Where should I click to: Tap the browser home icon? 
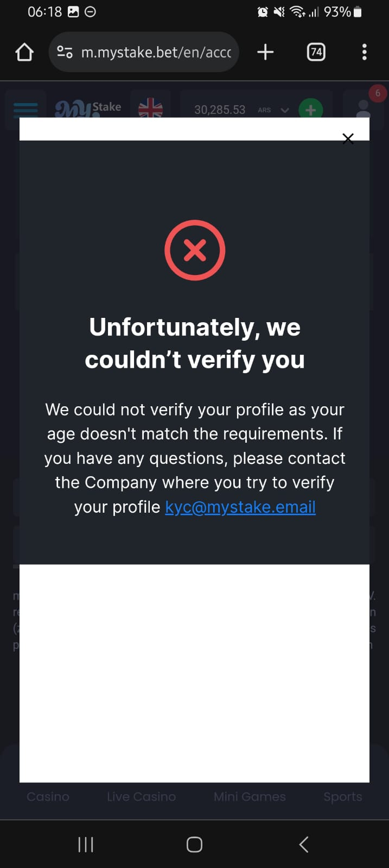click(x=24, y=52)
